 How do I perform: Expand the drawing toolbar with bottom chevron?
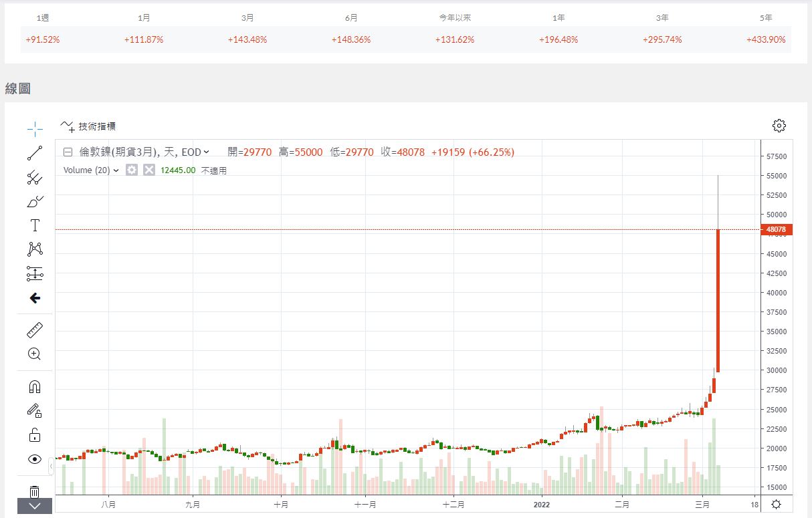point(35,507)
